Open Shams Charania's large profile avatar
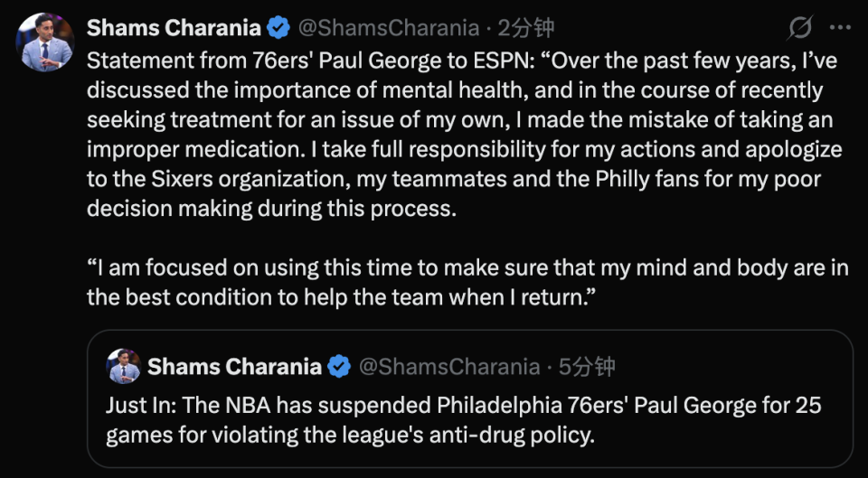Image resolution: width=868 pixels, height=478 pixels. tap(46, 42)
